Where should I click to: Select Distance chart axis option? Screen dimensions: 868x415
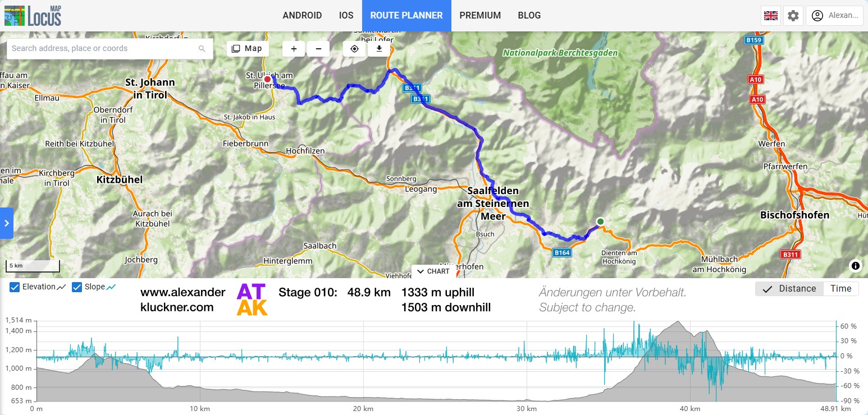pyautogui.click(x=789, y=289)
